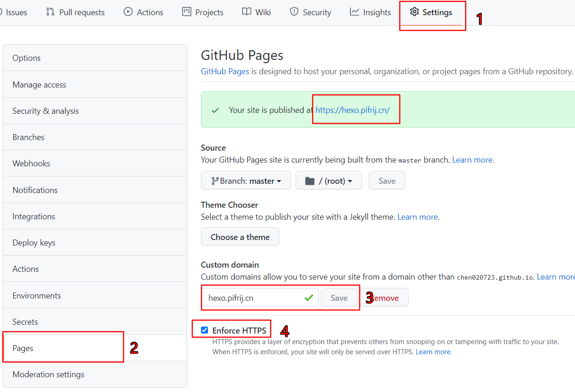The height and width of the screenshot is (392, 575).
Task: Click the Save button next to source folder
Action: (x=387, y=181)
